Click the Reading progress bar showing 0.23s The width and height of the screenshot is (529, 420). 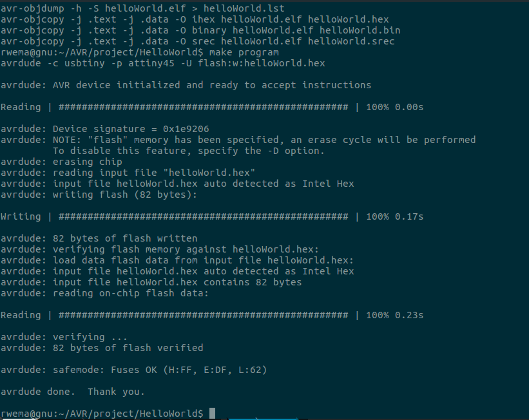(204, 315)
